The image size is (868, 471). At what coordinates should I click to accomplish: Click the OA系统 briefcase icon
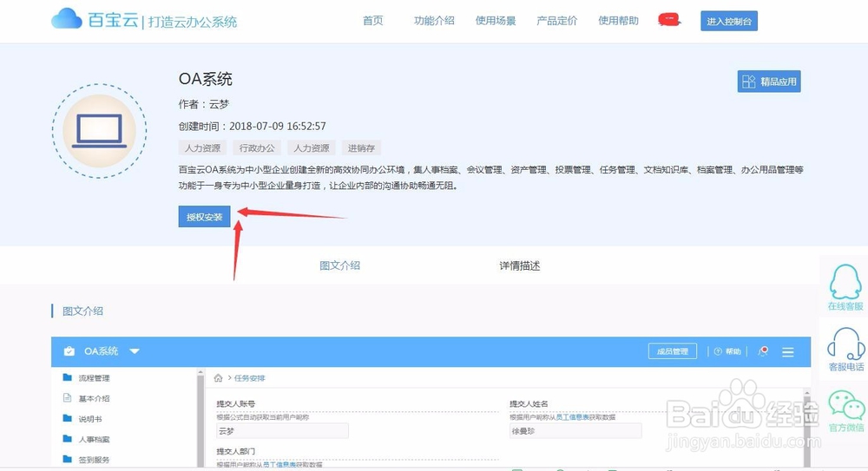(69, 351)
